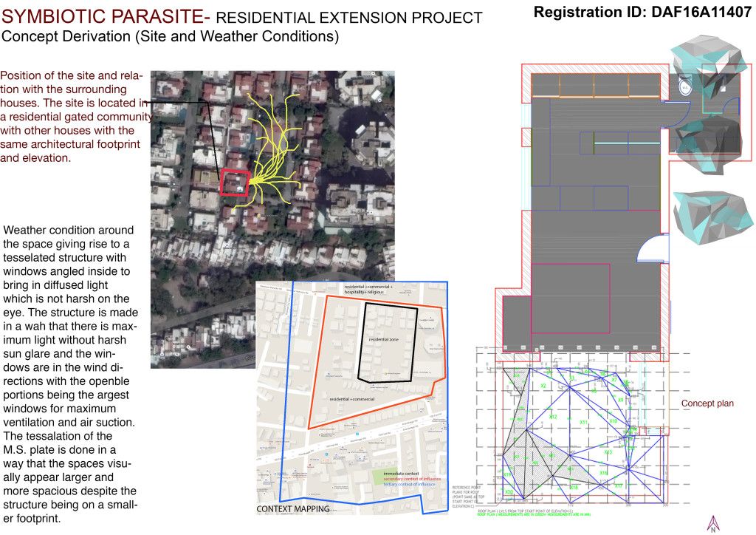Click 'immediate context' legend entry

click(x=401, y=474)
